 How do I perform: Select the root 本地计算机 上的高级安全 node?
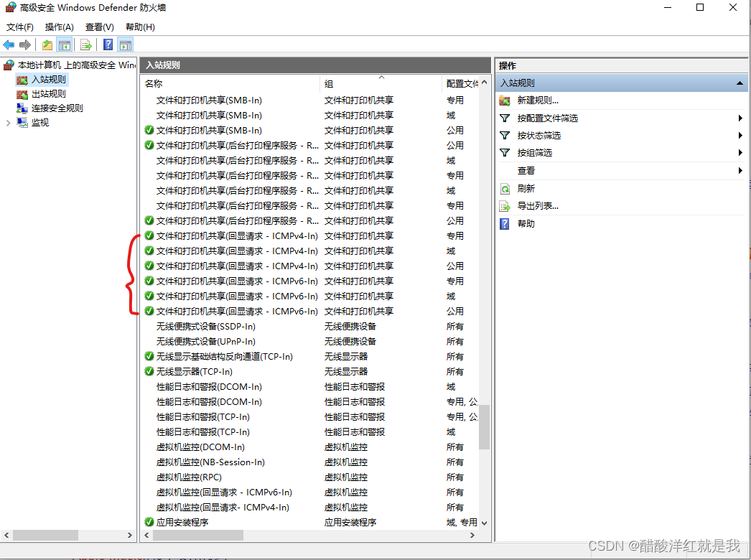coord(77,65)
